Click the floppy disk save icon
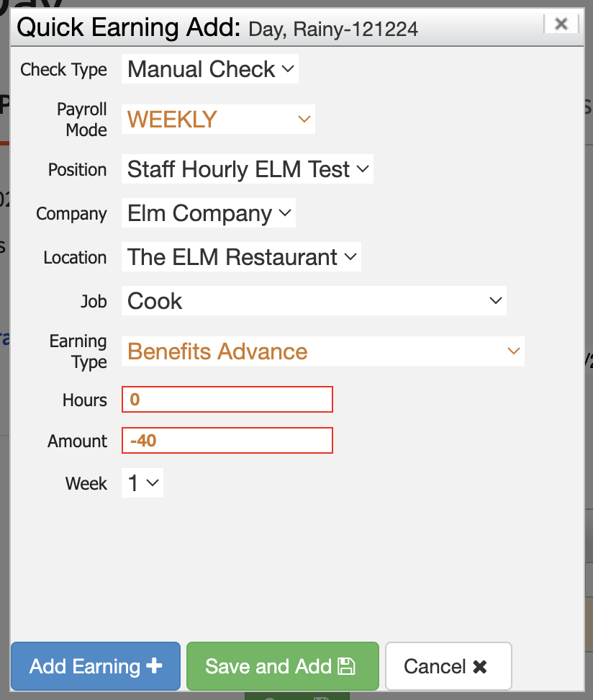This screenshot has height=700, width=593. (x=347, y=667)
